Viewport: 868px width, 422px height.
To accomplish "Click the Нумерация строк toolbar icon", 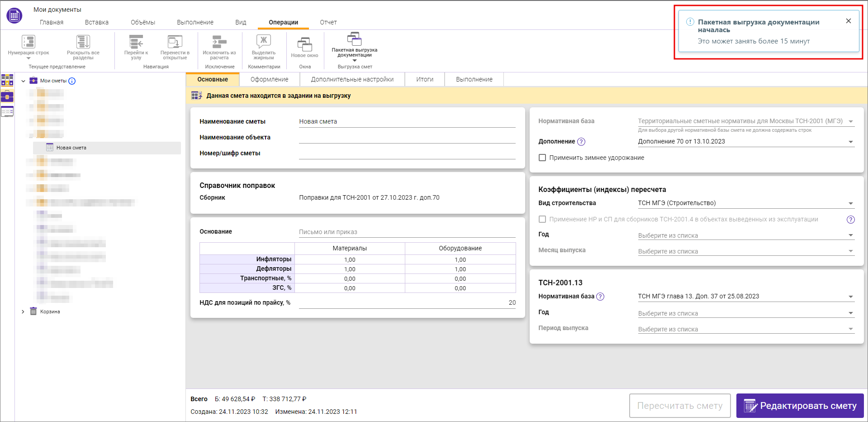I will [x=28, y=42].
